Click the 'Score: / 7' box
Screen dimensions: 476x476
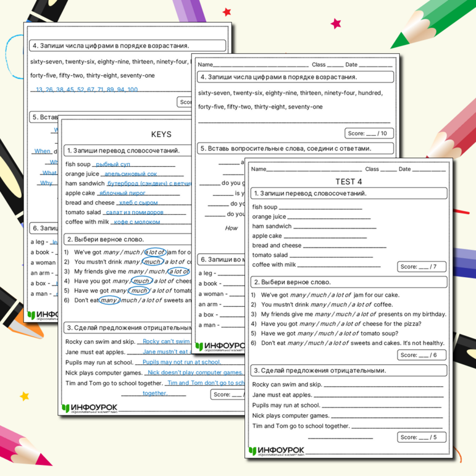click(422, 267)
